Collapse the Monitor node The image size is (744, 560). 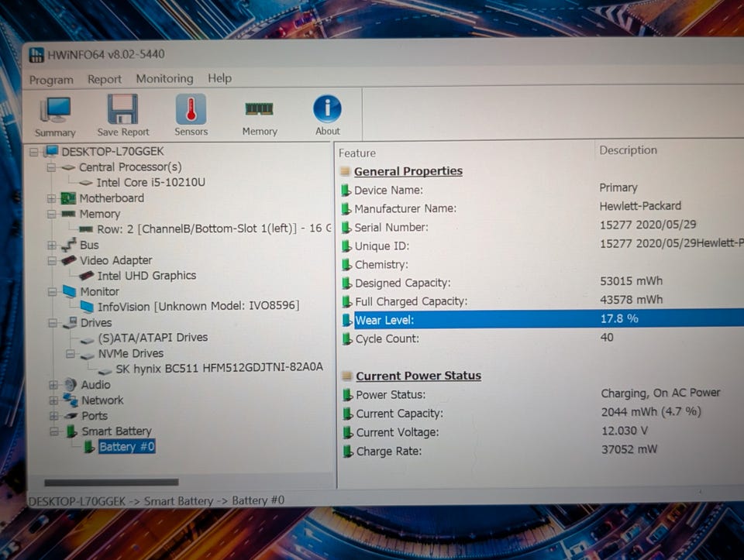(52, 291)
